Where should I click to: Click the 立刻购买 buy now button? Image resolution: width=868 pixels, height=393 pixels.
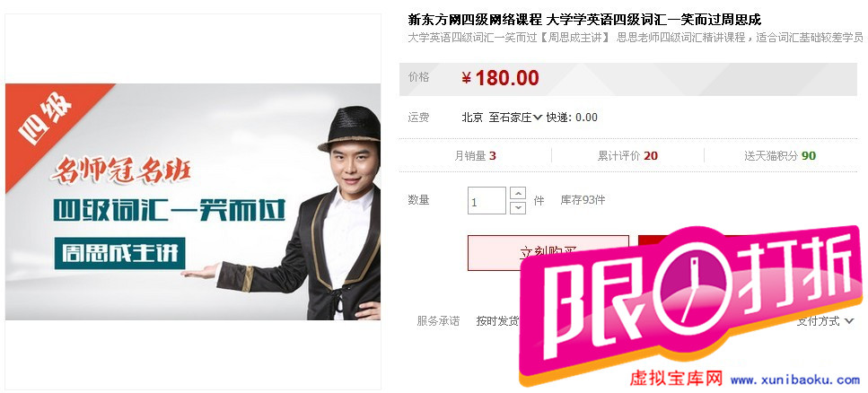pos(548,253)
